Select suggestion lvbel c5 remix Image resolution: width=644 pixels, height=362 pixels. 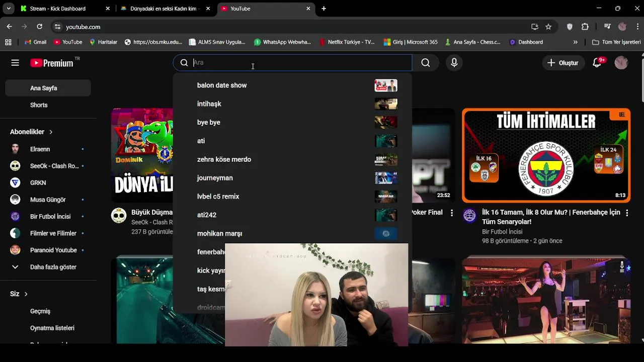click(292, 197)
